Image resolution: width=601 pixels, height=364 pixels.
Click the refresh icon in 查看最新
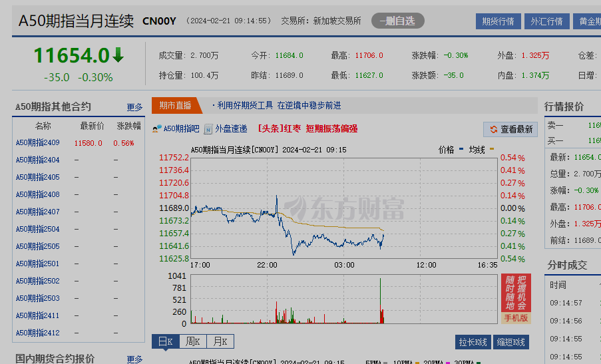point(494,130)
